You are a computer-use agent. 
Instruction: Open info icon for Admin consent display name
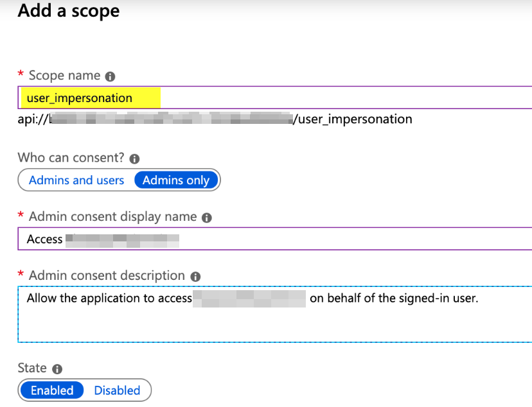pyautogui.click(x=206, y=218)
